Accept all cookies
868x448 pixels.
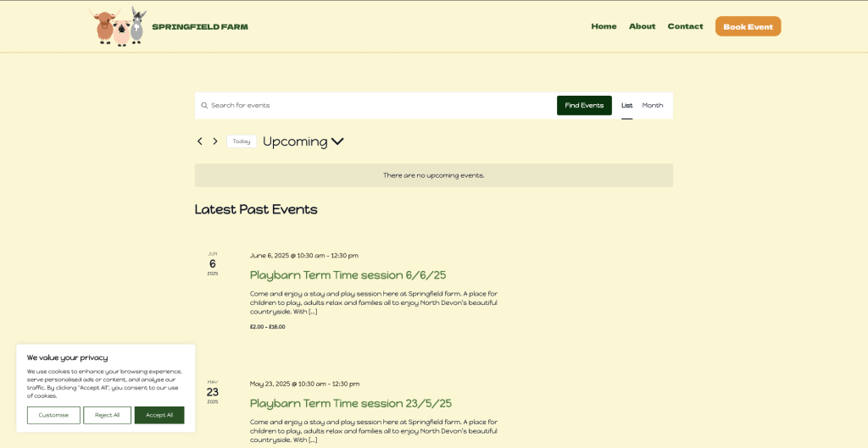pyautogui.click(x=159, y=415)
